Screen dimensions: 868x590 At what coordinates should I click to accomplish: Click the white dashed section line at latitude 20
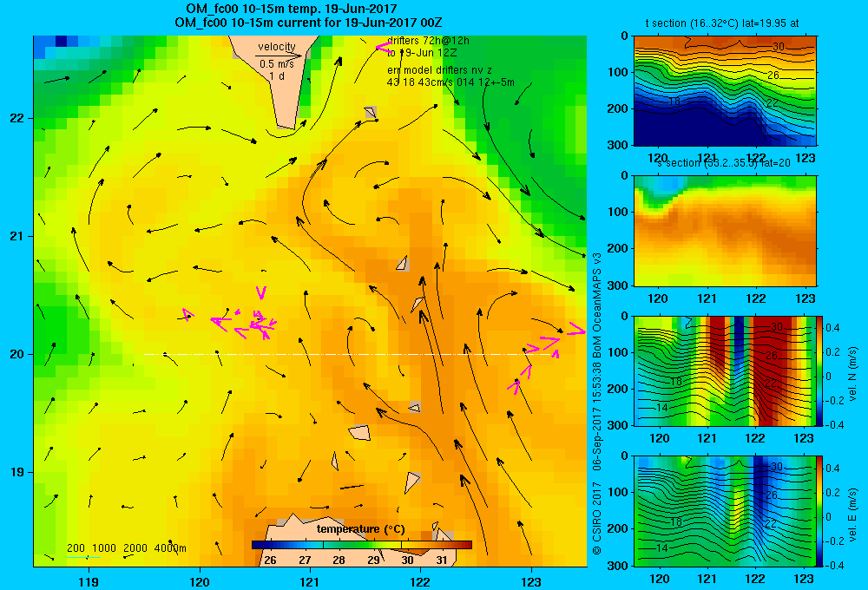(x=348, y=354)
